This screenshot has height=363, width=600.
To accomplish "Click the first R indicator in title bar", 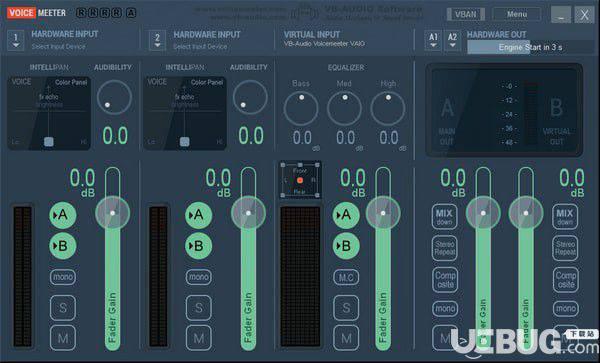I will point(81,13).
